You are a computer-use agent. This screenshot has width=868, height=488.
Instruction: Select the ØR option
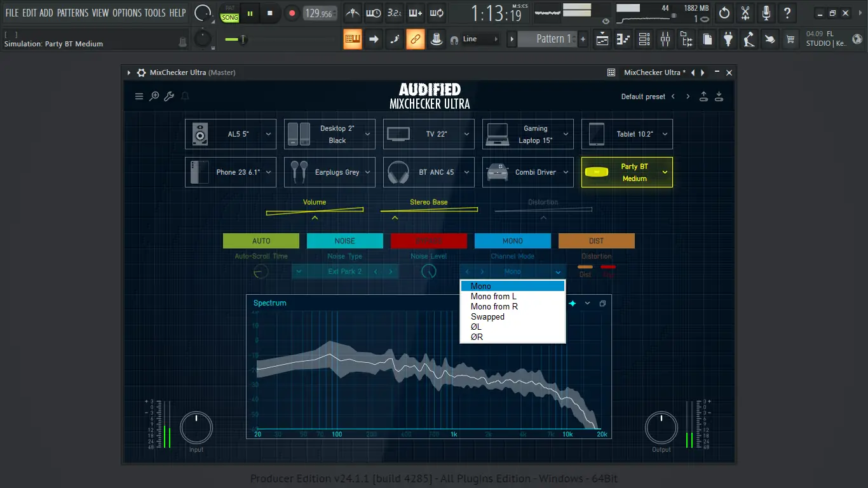[x=513, y=337]
